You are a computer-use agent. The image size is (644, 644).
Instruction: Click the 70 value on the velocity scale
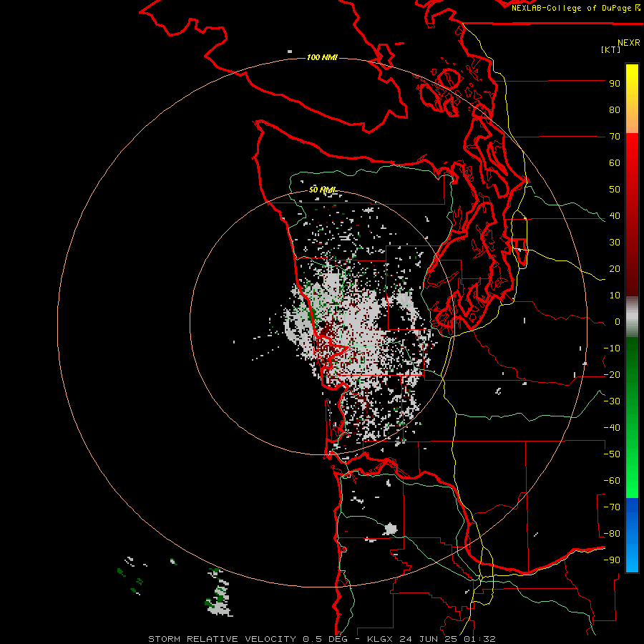(615, 137)
